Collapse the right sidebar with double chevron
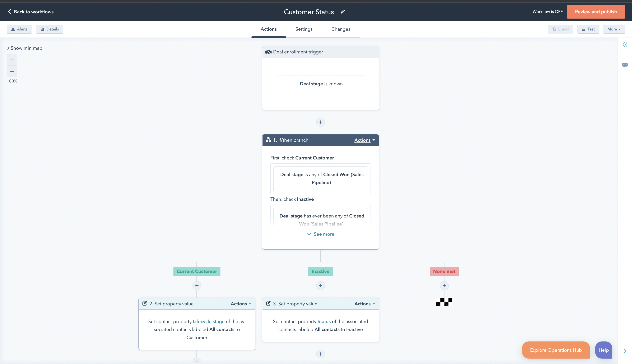The height and width of the screenshot is (364, 632). pyautogui.click(x=625, y=45)
